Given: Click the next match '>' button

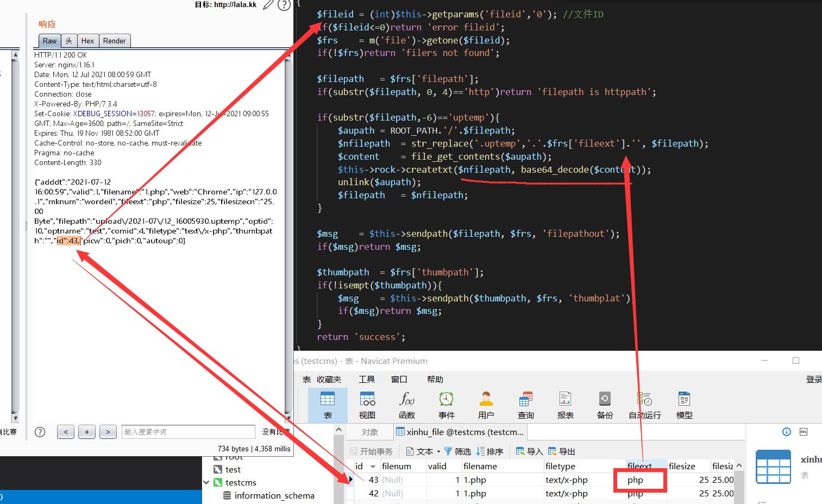Looking at the screenshot, I should pos(108,432).
